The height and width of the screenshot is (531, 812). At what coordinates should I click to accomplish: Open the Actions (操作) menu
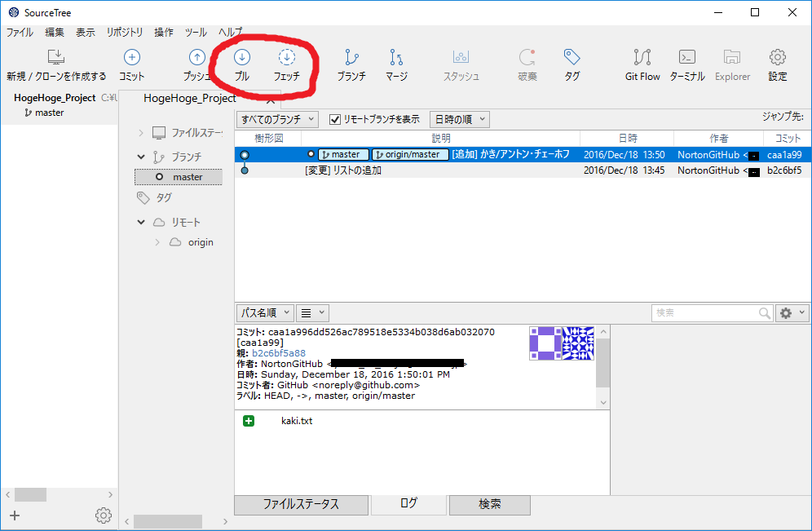pos(164,32)
